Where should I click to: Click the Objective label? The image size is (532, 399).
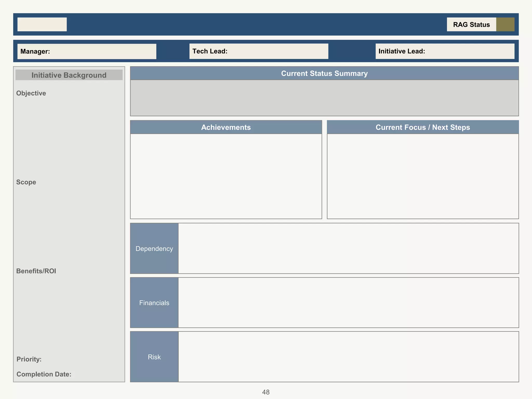[31, 93]
